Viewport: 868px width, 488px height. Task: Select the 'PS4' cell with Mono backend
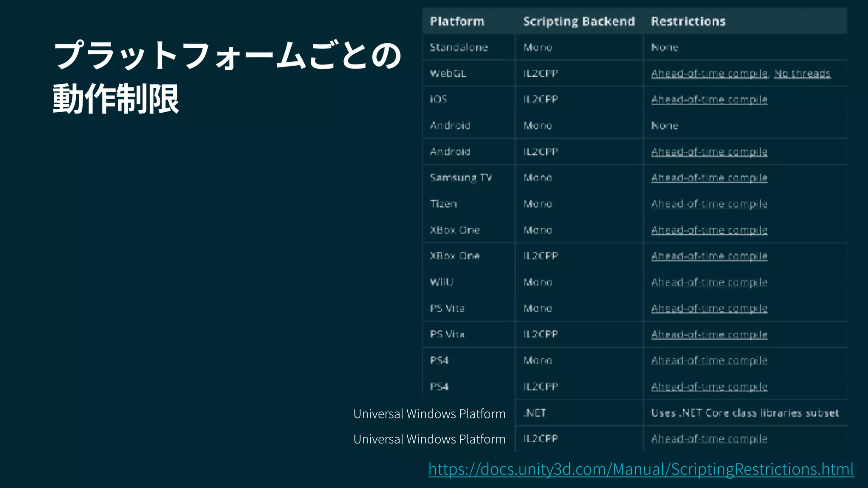(439, 360)
